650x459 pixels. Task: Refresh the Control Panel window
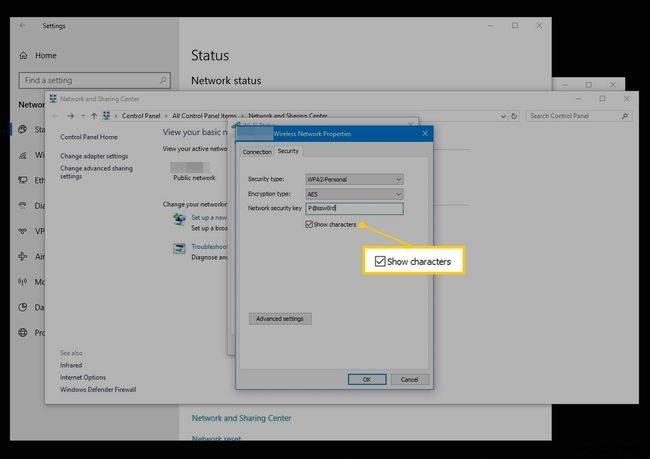coord(514,116)
